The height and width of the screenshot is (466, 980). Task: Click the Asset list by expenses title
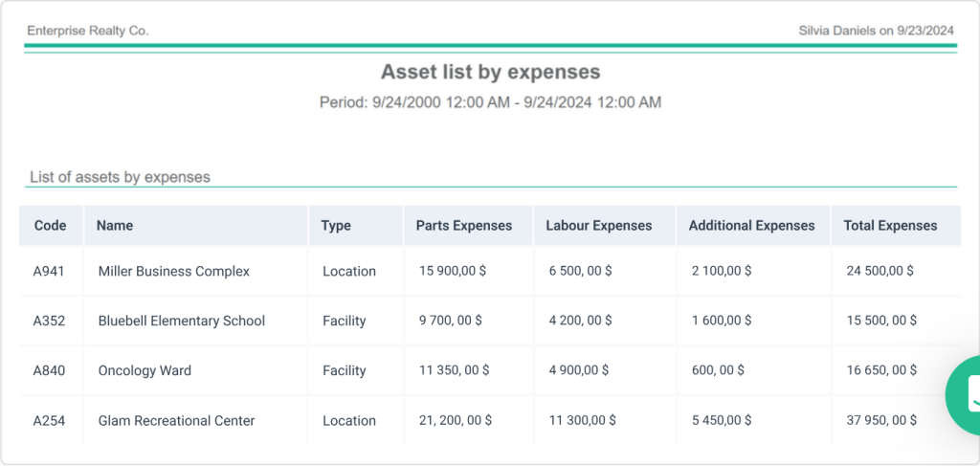(x=490, y=72)
